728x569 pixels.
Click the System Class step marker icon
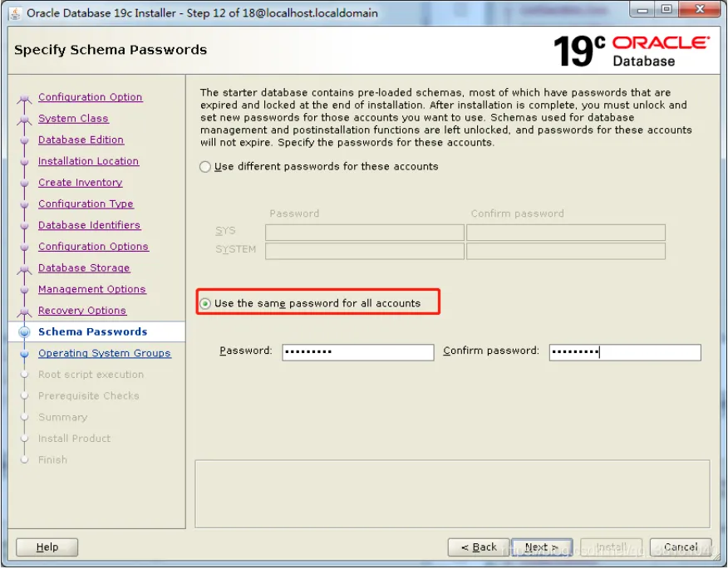[24, 120]
